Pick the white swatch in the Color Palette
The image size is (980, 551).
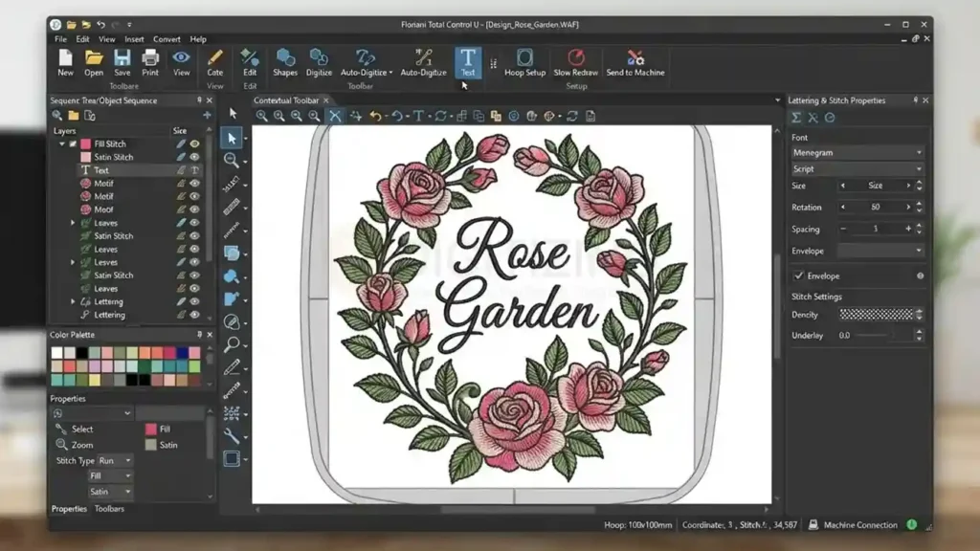tap(56, 353)
